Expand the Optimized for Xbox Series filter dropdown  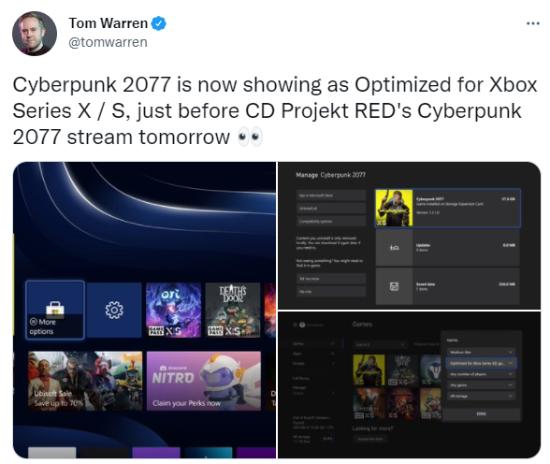pyautogui.click(x=481, y=363)
